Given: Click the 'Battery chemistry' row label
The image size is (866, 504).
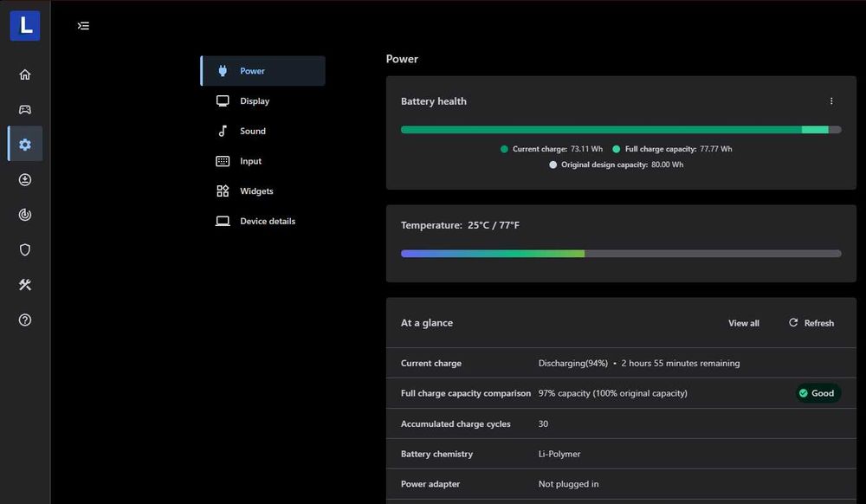Looking at the screenshot, I should pos(436,454).
